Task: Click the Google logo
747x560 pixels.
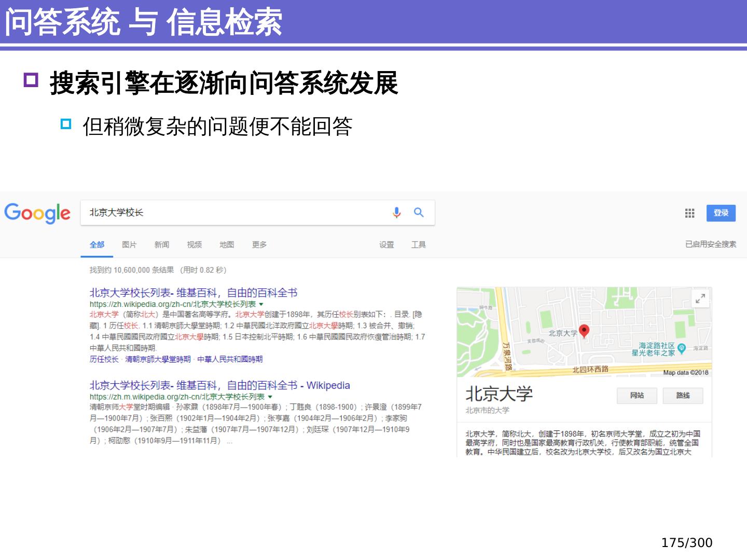Action: 37,213
